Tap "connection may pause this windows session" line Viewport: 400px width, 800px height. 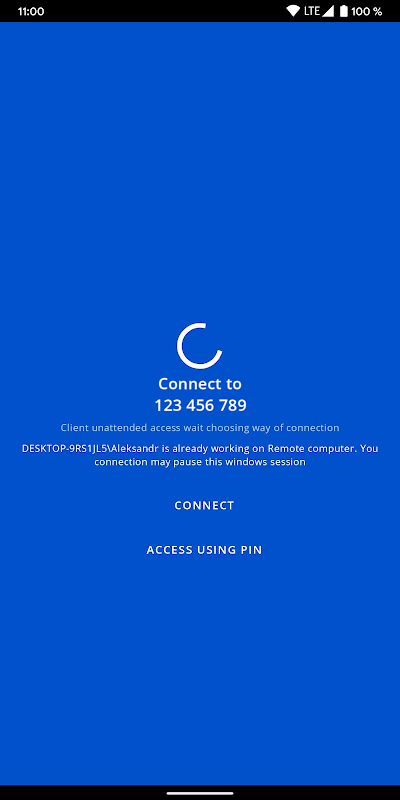(200, 462)
